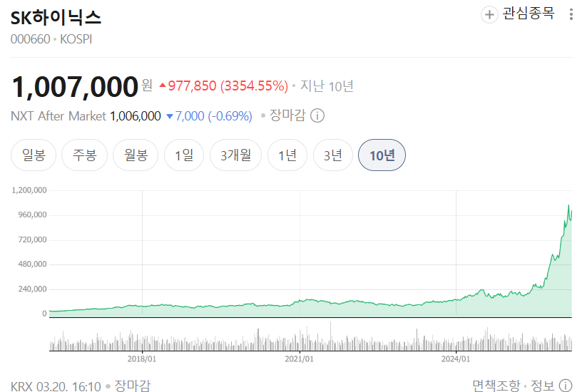
Task: Open the three-dot more options menu
Action: point(571,14)
